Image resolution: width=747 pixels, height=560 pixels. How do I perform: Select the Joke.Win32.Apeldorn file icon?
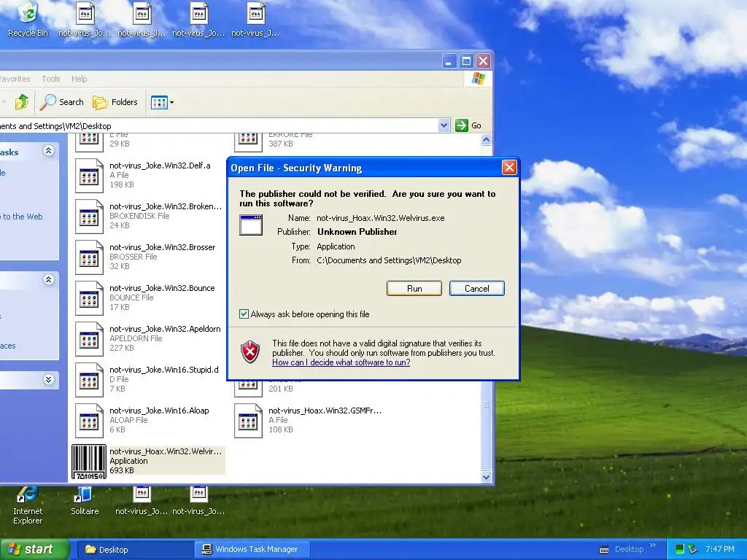click(89, 339)
